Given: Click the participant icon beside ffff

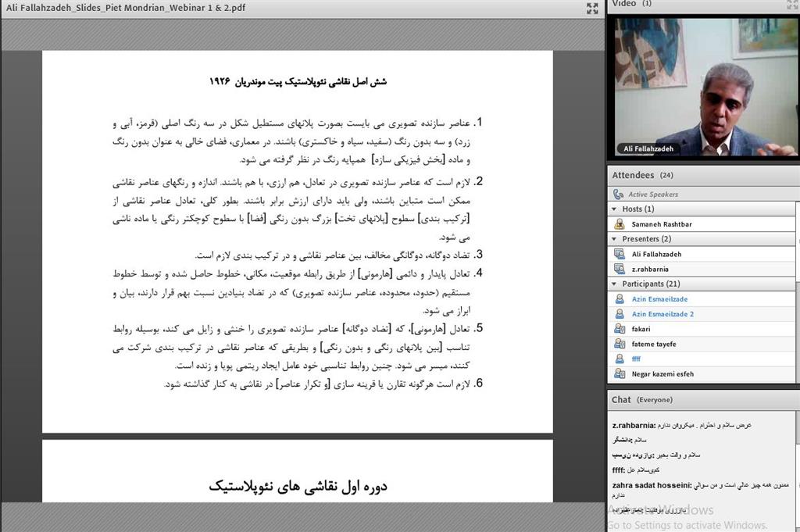Looking at the screenshot, I should click(x=620, y=359).
